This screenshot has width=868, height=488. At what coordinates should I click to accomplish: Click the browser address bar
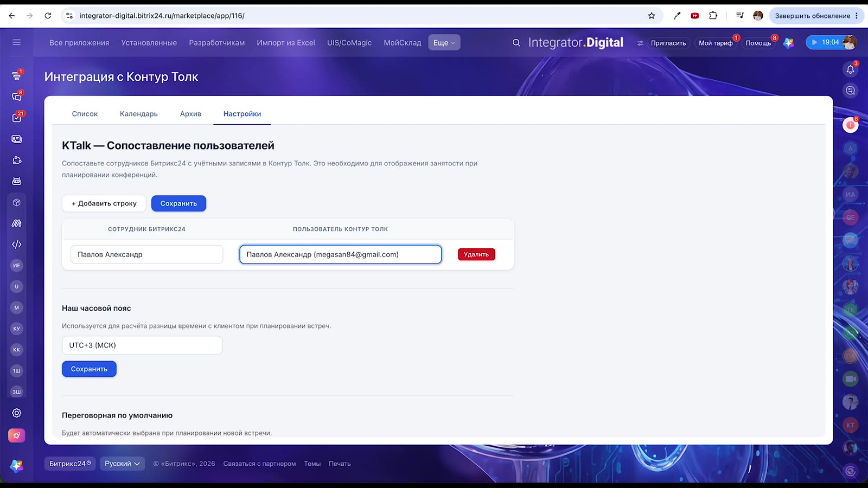click(x=358, y=16)
